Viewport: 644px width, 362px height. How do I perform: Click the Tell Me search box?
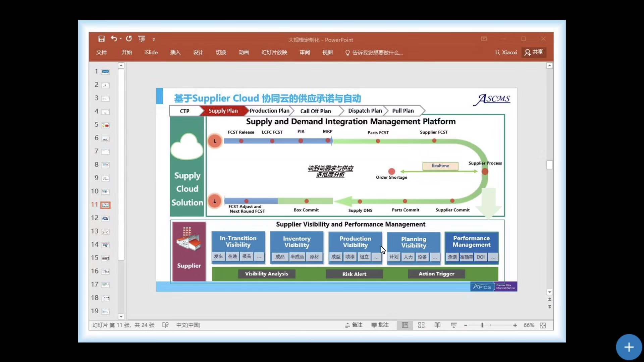(374, 53)
